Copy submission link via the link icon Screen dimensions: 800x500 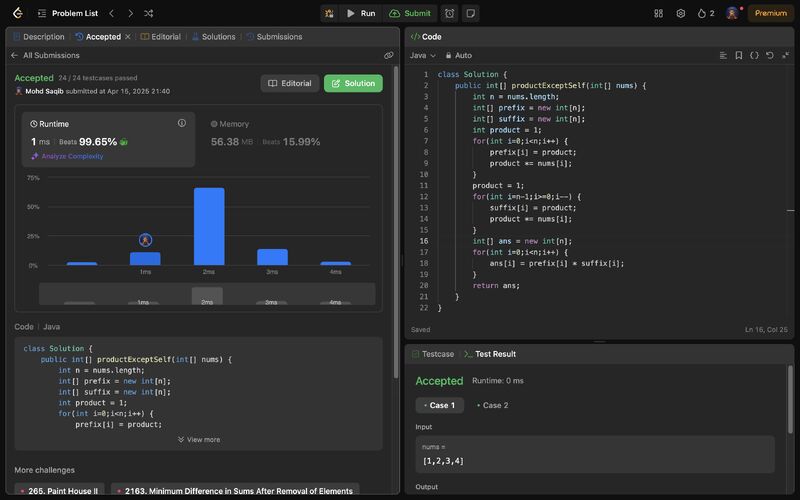pos(388,55)
